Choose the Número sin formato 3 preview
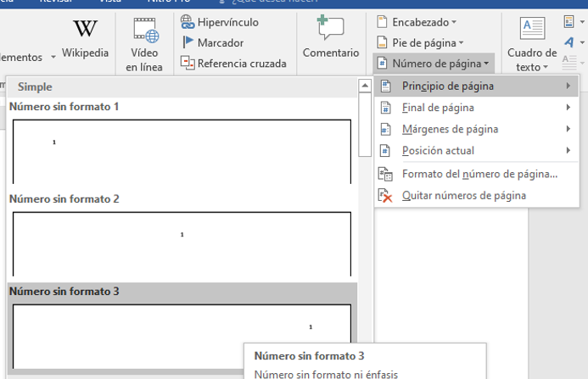Screen dimensions: 588x379 [182, 335]
